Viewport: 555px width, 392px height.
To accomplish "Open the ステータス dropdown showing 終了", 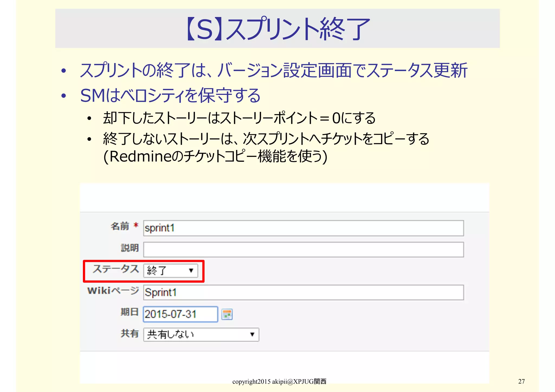I will [170, 270].
